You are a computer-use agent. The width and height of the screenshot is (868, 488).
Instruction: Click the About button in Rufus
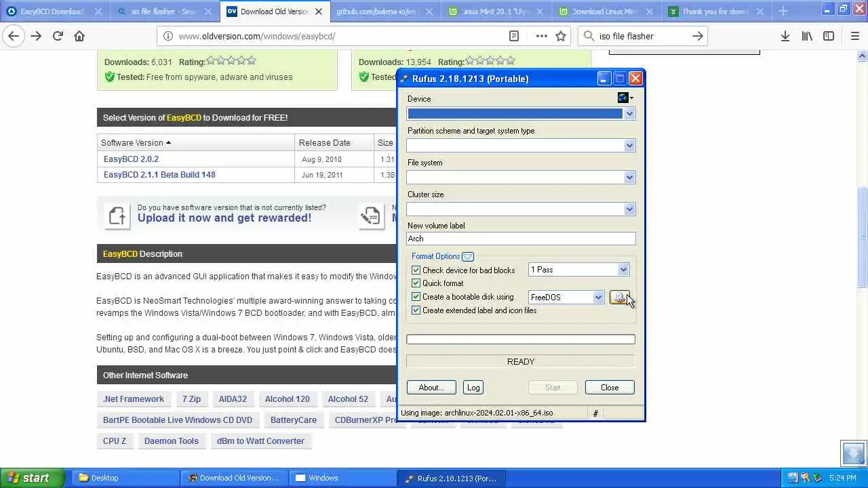tap(431, 388)
